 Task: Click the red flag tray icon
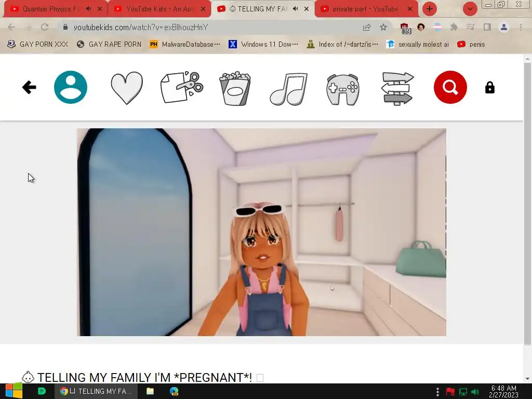pos(450,392)
